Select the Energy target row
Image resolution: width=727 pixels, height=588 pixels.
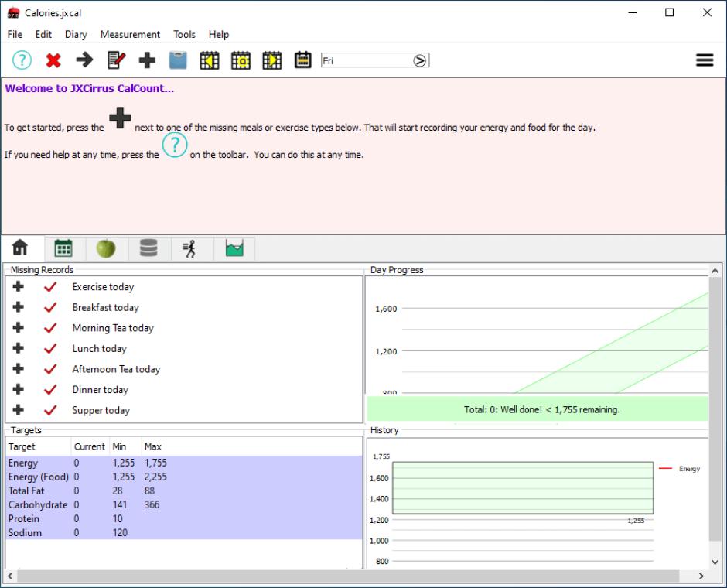pyautogui.click(x=184, y=463)
